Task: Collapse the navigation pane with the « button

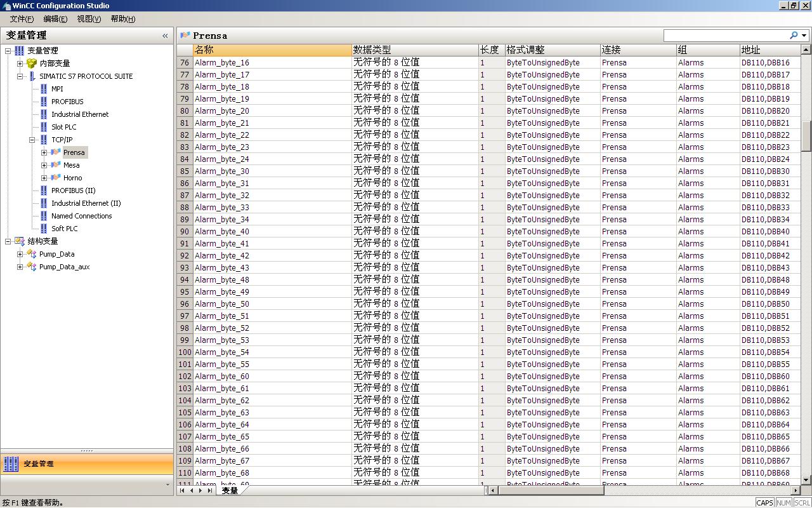Action: coord(165,36)
